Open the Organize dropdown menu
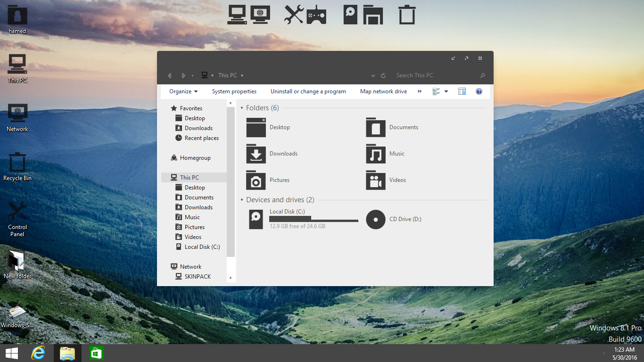The image size is (644, 362). click(x=183, y=91)
